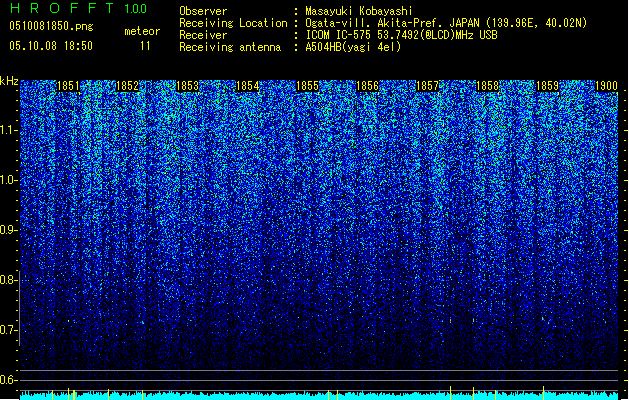Click the 1857 time marker
The image size is (629, 400).
click(428, 86)
